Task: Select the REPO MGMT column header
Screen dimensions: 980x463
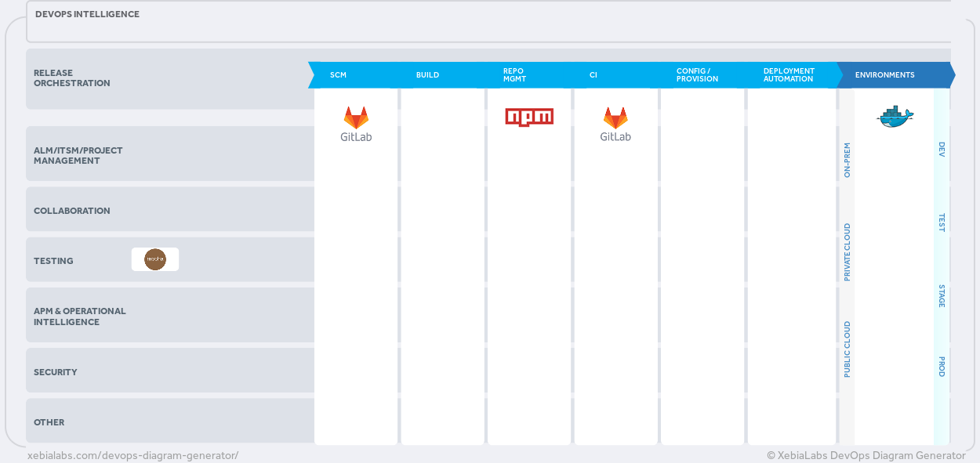Action: click(x=514, y=75)
